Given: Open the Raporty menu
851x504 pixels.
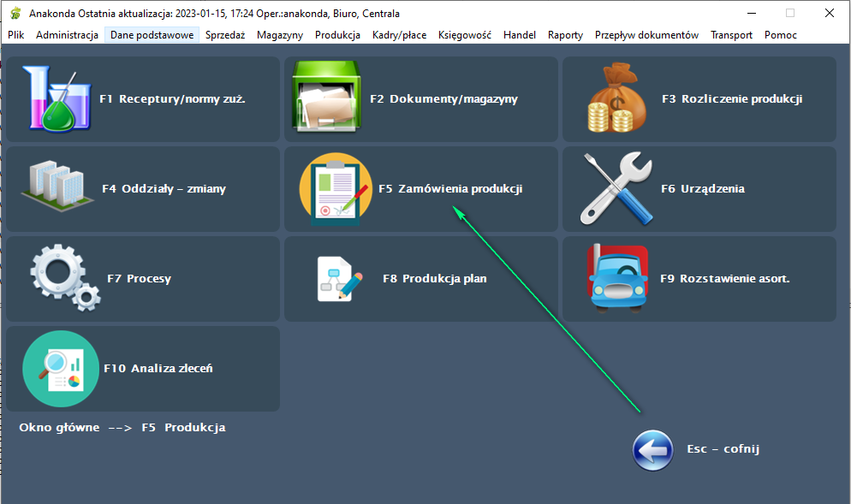Looking at the screenshot, I should pyautogui.click(x=565, y=35).
